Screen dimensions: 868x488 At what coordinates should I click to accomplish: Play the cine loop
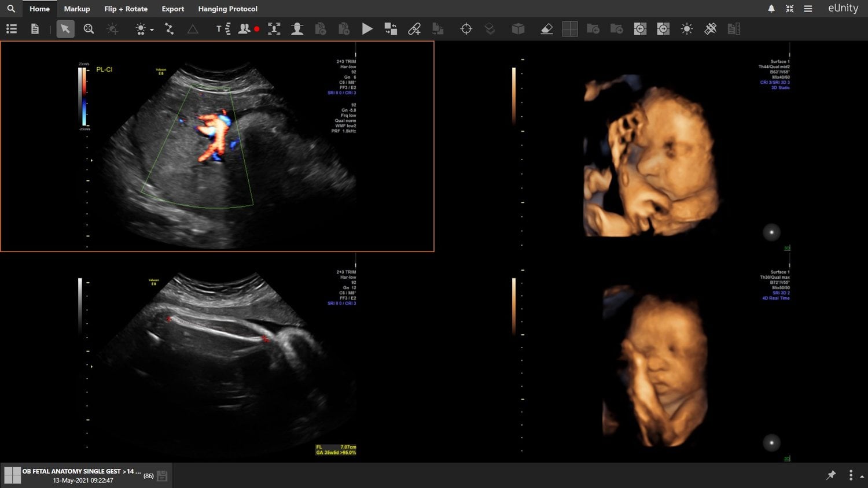[367, 29]
